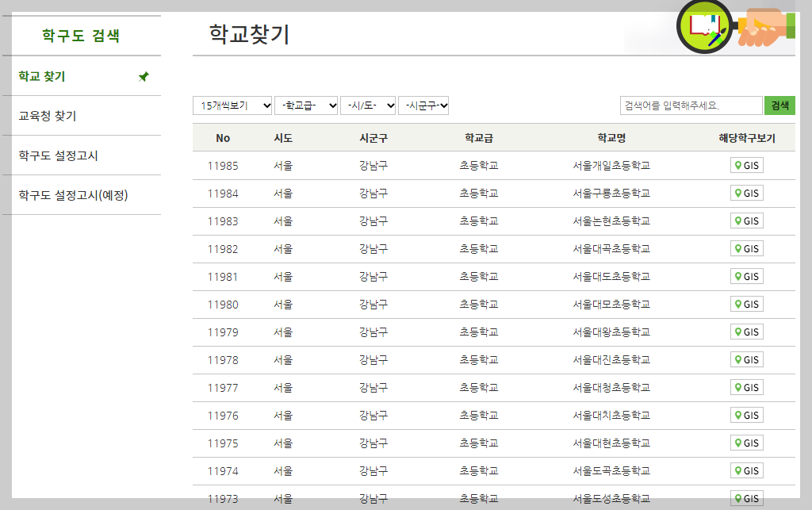812x510 pixels.
Task: Click row number 11980
Action: pos(223,305)
